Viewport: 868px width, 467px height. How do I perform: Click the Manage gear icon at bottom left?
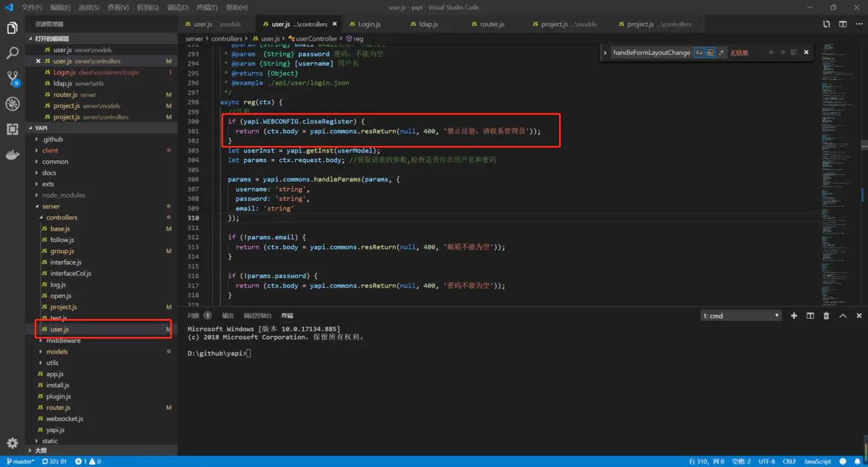pyautogui.click(x=12, y=442)
